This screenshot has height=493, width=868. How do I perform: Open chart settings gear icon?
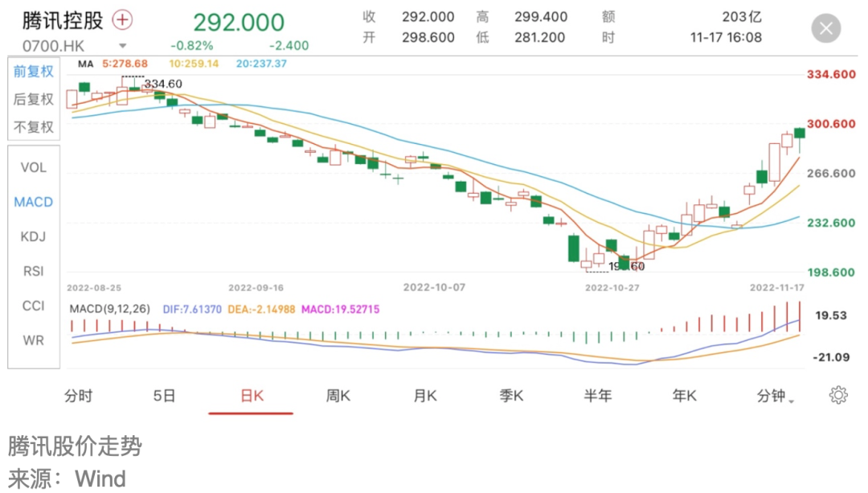tap(838, 396)
